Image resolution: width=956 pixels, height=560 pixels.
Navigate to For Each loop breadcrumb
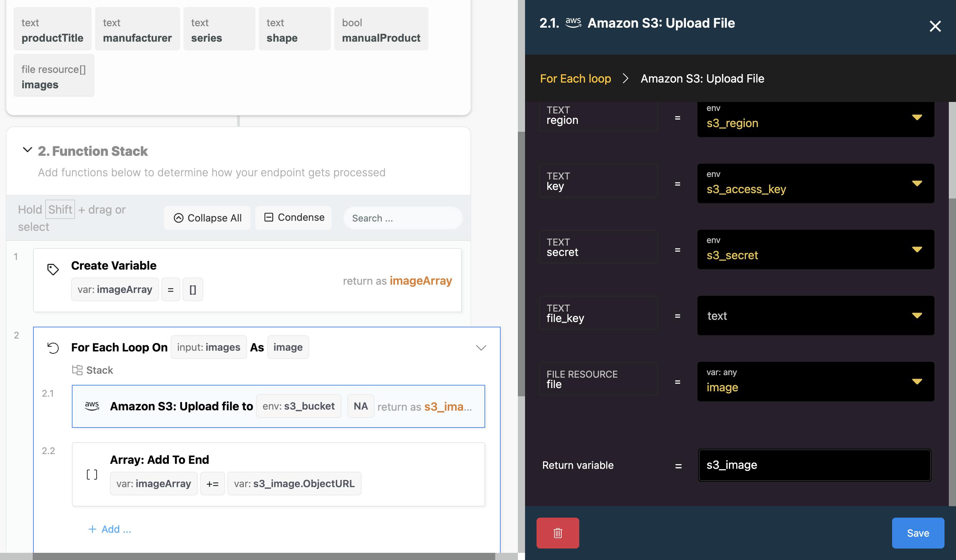pyautogui.click(x=575, y=79)
